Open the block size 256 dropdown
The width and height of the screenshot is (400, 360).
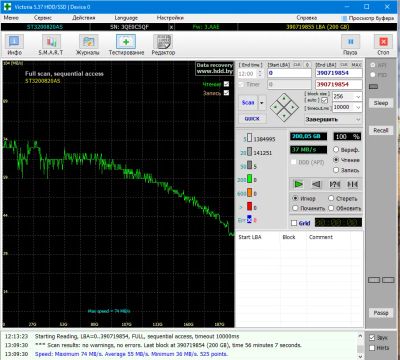pos(358,97)
